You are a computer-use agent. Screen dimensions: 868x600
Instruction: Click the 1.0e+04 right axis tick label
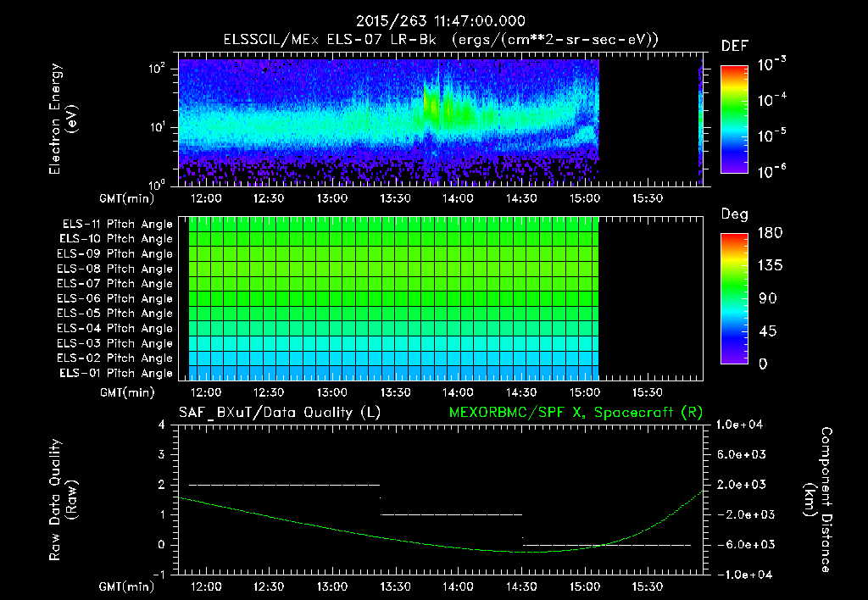pos(739,425)
